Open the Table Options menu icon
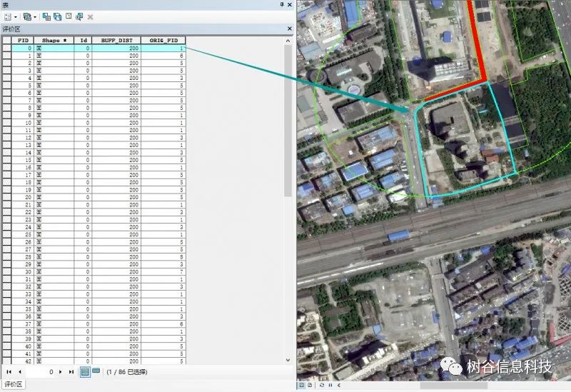Image resolution: width=571 pixels, height=392 pixels. point(8,16)
